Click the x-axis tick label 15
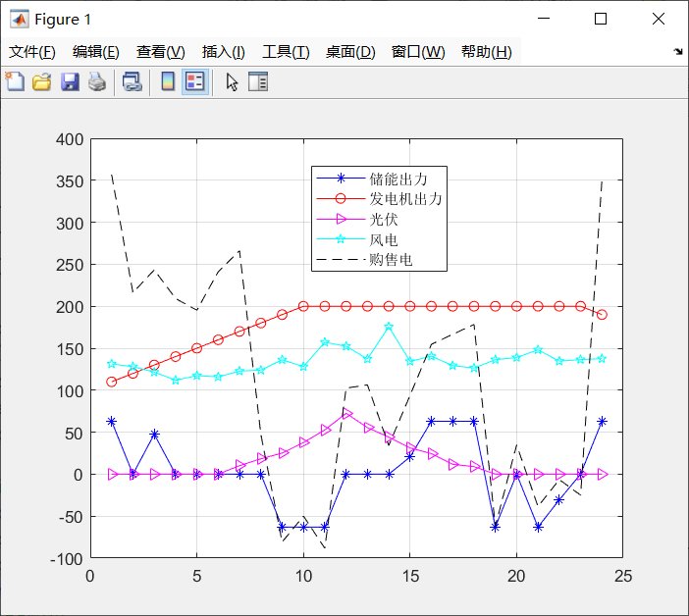 coord(410,576)
